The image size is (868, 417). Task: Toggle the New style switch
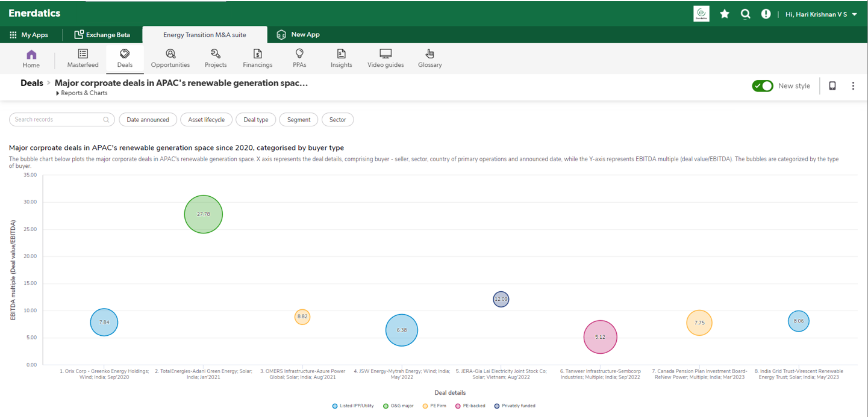(x=762, y=86)
